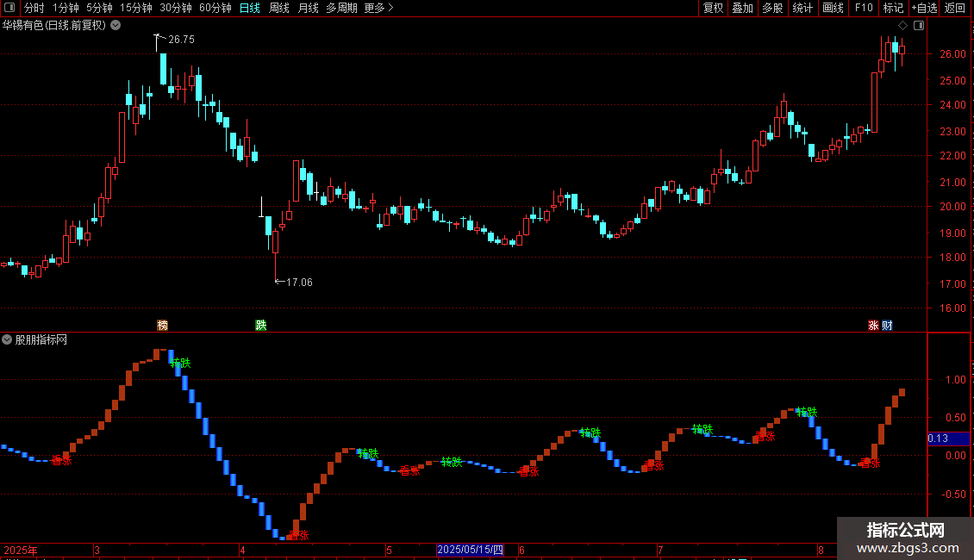Switch to 日线 daily chart

(250, 8)
